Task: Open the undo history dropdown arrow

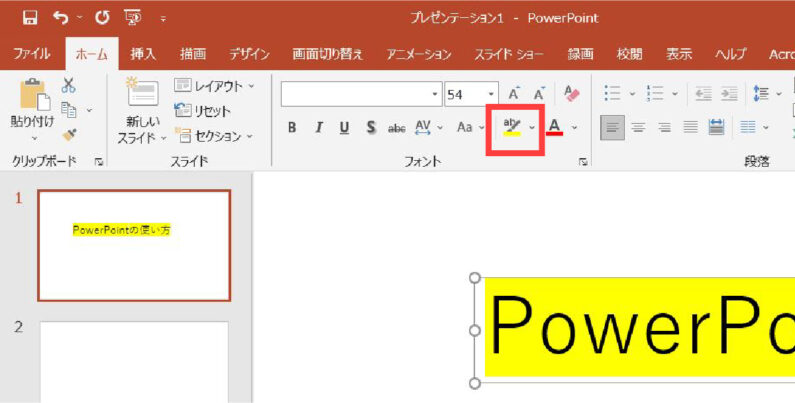Action: click(x=80, y=18)
